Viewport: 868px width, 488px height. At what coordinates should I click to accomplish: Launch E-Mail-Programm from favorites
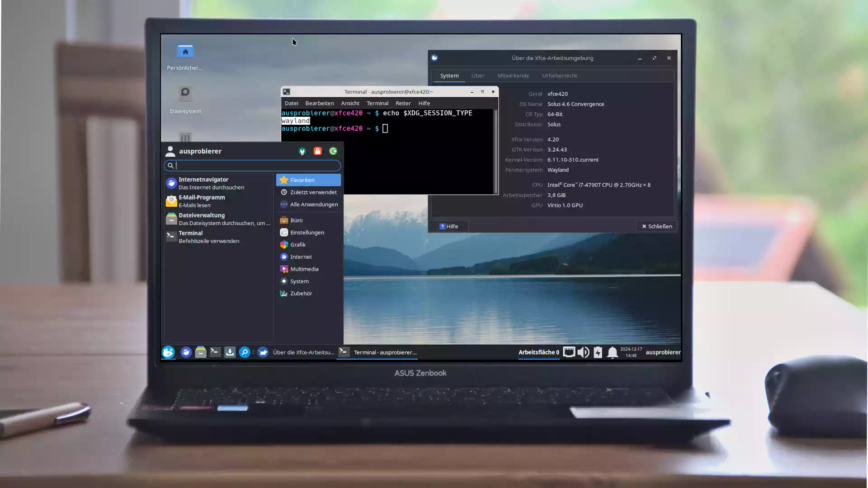[x=218, y=201]
